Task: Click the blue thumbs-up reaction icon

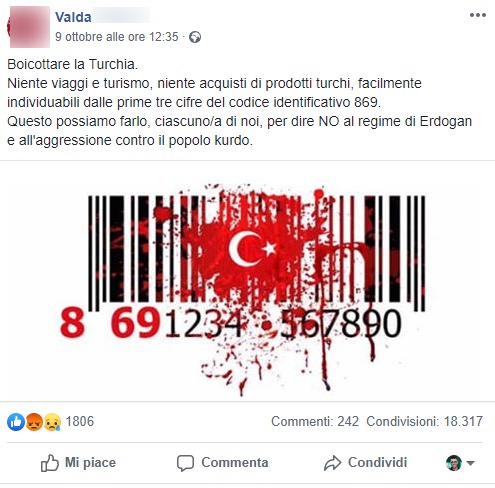Action: pos(16,422)
